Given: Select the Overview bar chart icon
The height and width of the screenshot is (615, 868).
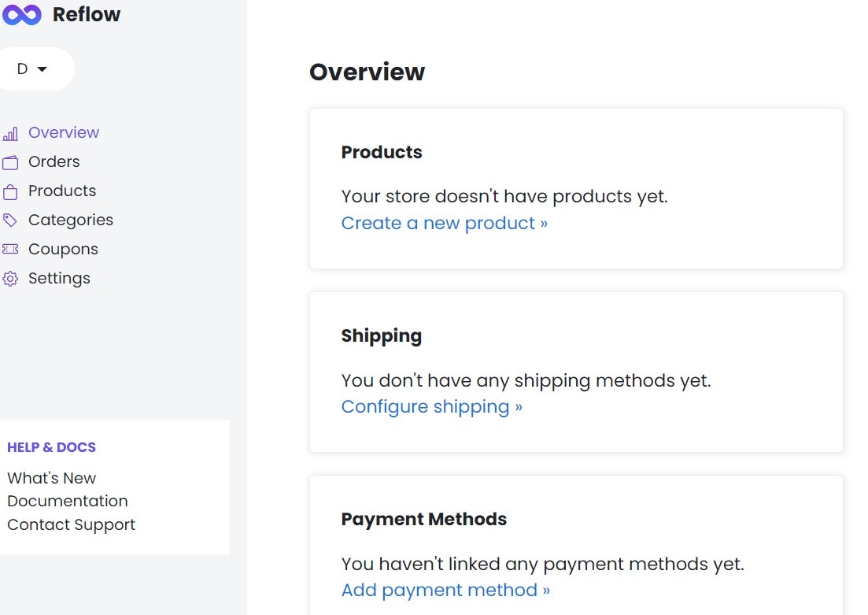Looking at the screenshot, I should click(11, 133).
